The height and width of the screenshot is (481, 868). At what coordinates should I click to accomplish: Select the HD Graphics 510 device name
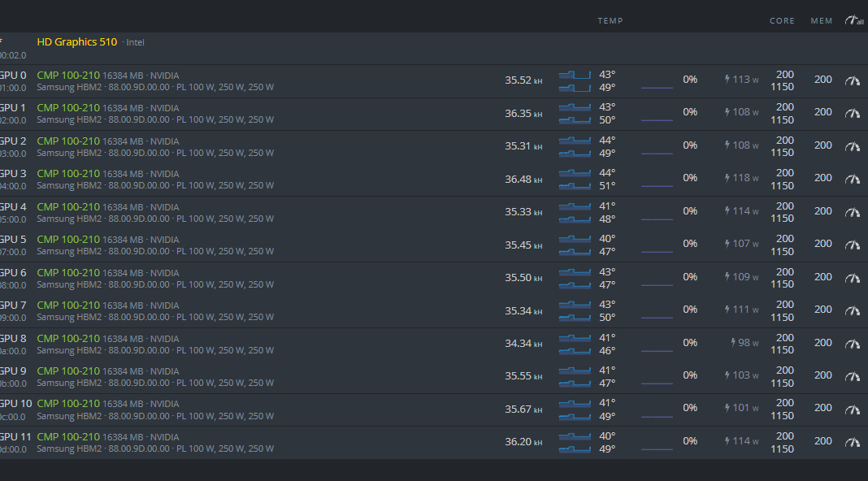click(x=77, y=41)
